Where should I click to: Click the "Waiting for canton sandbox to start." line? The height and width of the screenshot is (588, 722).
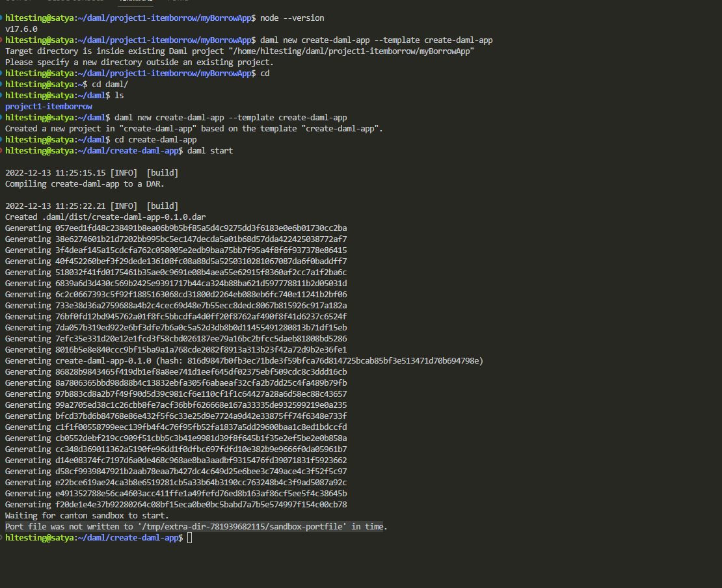click(x=87, y=516)
